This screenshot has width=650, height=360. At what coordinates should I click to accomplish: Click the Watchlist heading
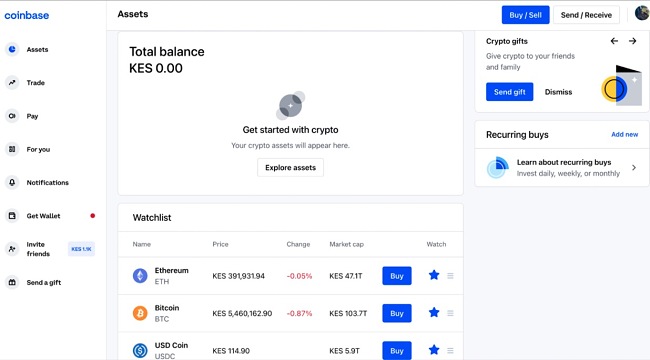152,217
